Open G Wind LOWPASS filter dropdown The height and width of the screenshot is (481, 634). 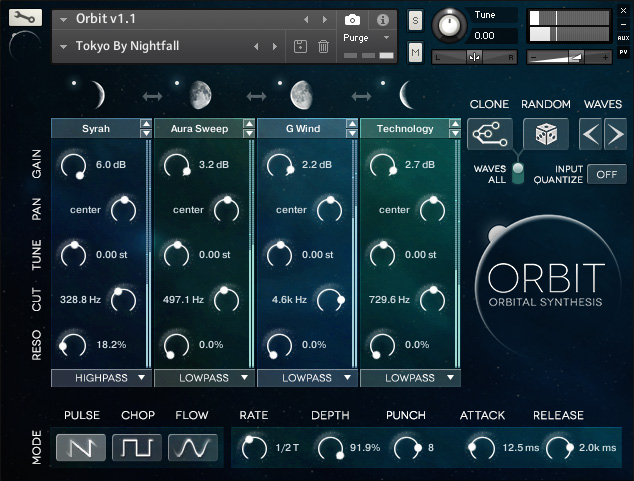(307, 378)
